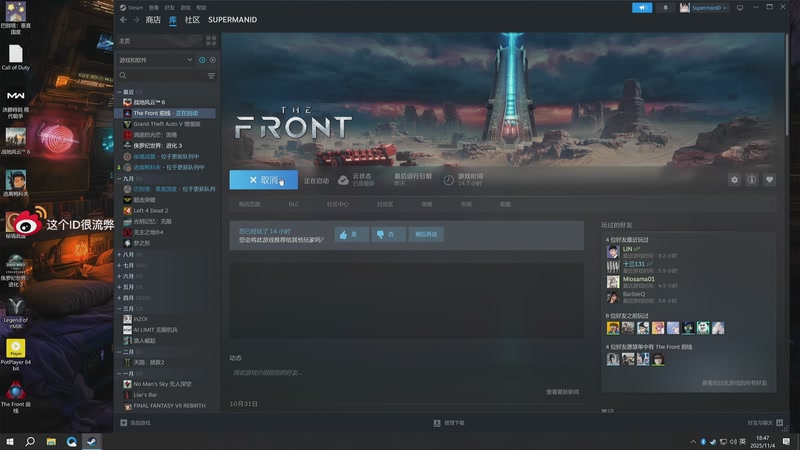Expand the 六月 group

[x=119, y=276]
